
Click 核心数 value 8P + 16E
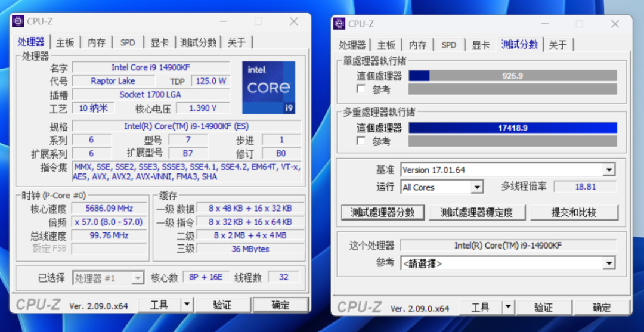pos(206,277)
